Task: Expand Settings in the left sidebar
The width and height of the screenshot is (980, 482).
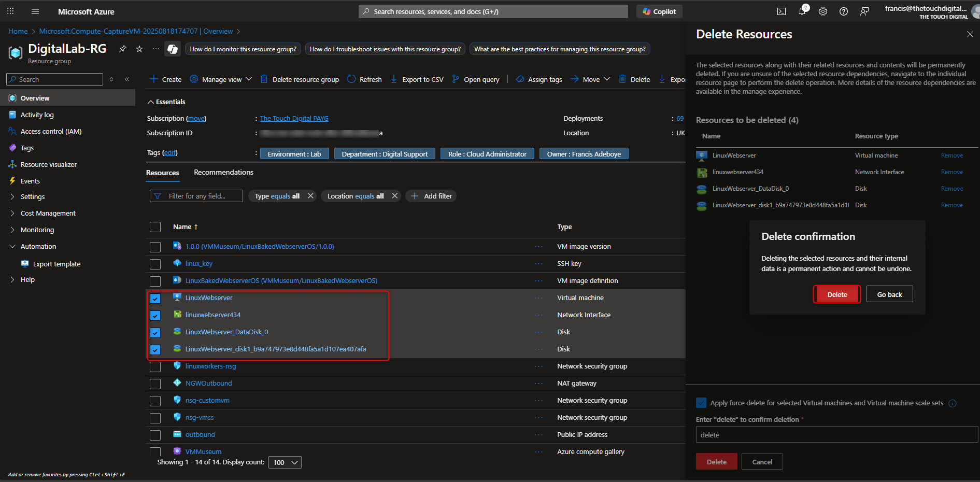Action: (x=33, y=196)
